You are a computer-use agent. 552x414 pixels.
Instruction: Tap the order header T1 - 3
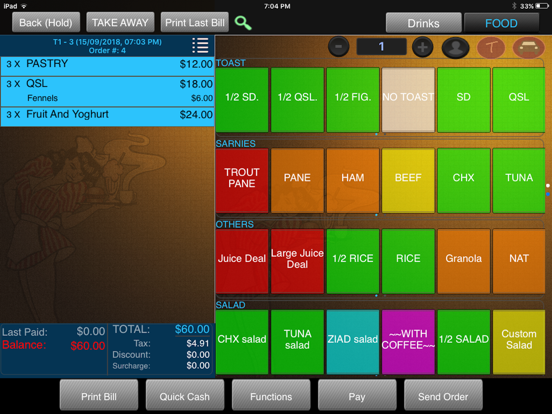click(107, 46)
